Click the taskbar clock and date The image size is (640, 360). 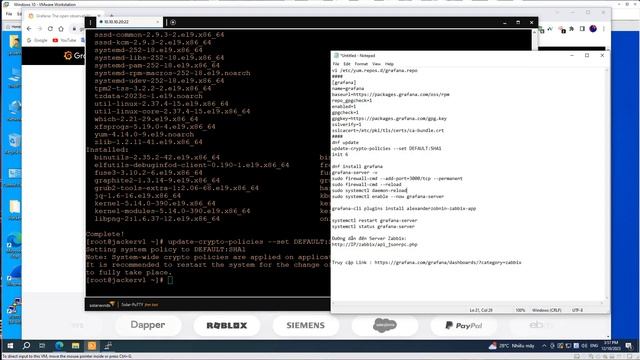point(611,346)
